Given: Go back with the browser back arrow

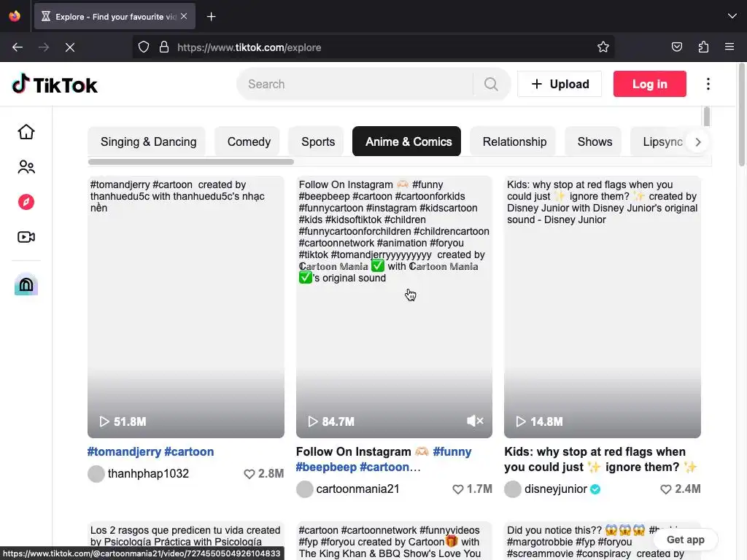Looking at the screenshot, I should pos(18,47).
